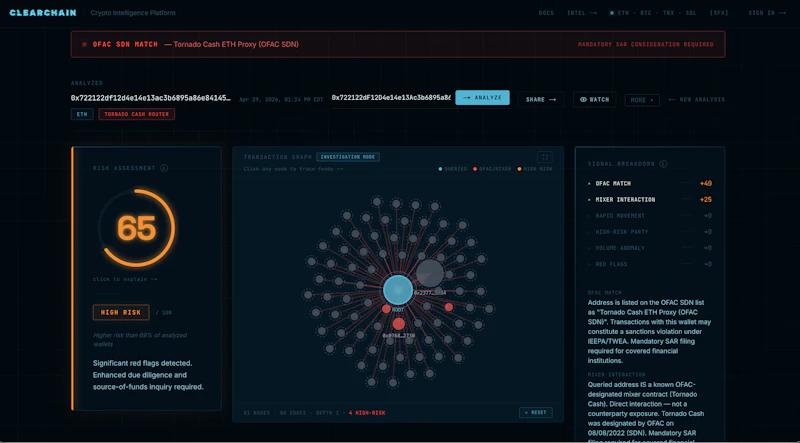Image resolution: width=800 pixels, height=443 pixels.
Task: Expand the OFAC MATCH signal row
Action: 650,183
